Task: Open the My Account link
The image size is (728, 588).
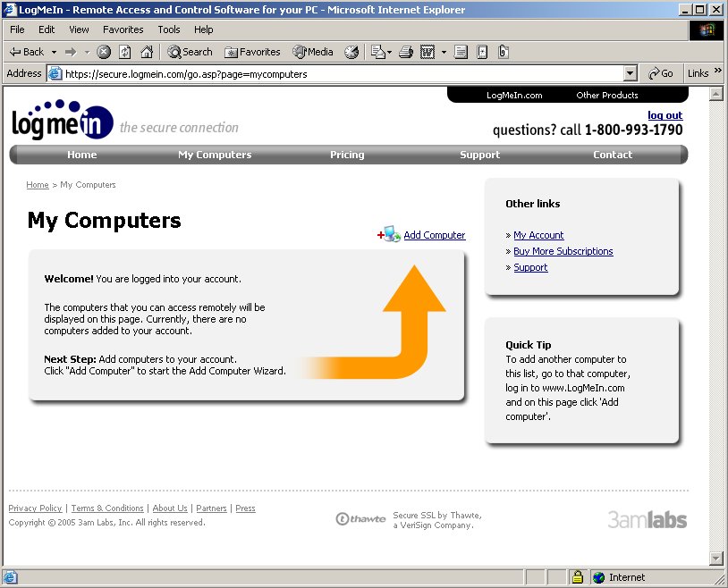Action: pyautogui.click(x=538, y=235)
